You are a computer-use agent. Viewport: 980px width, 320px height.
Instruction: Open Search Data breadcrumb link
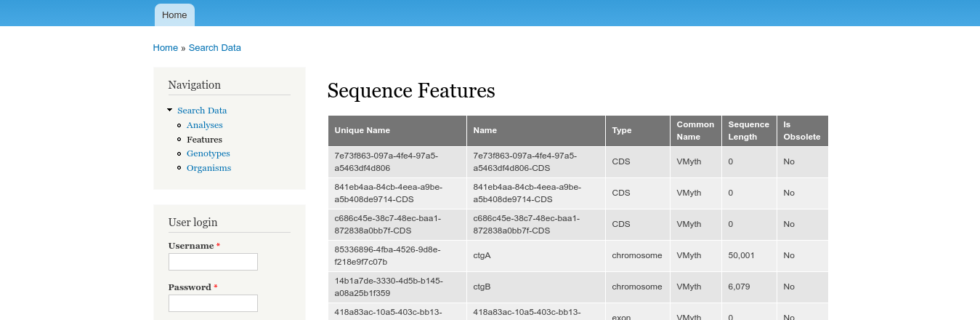(x=215, y=48)
